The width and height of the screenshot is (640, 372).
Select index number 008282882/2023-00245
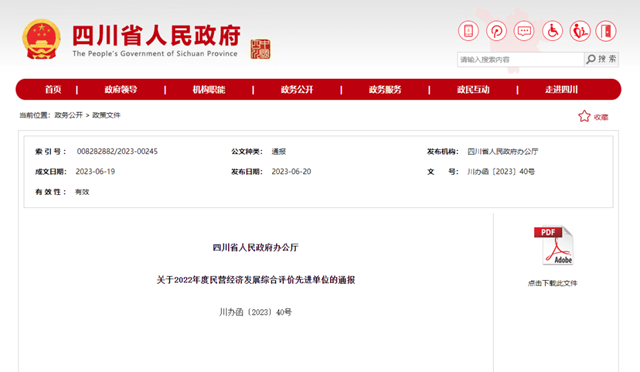coord(117,151)
